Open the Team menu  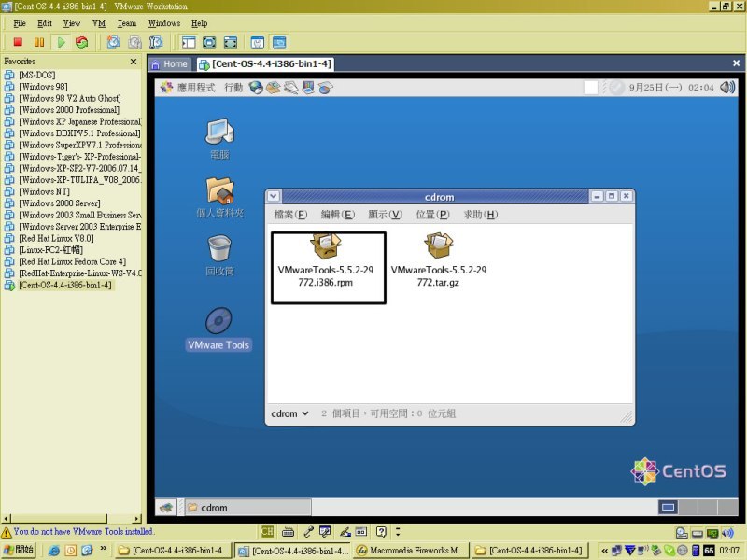tap(127, 22)
